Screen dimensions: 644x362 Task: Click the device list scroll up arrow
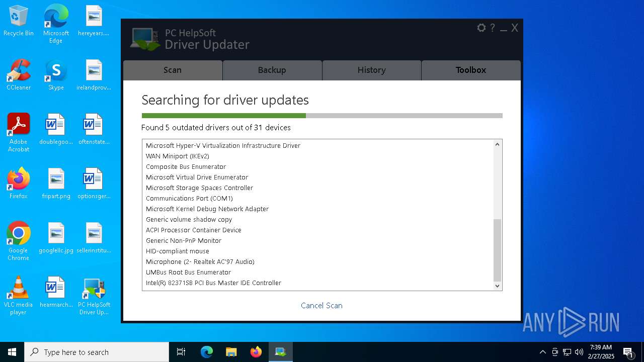(498, 144)
